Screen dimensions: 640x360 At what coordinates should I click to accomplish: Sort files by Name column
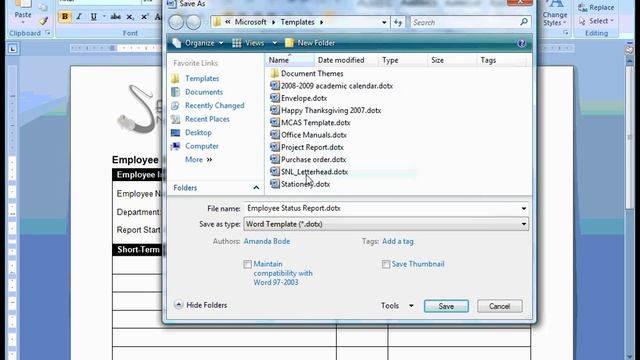tap(290, 60)
